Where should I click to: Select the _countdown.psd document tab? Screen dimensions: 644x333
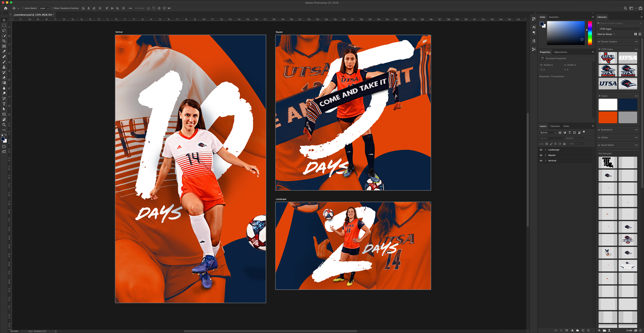click(x=33, y=15)
